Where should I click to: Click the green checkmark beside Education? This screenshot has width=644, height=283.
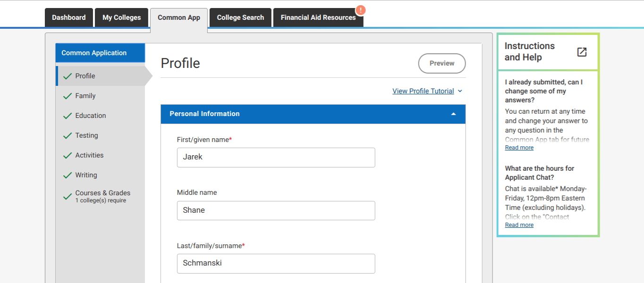68,116
